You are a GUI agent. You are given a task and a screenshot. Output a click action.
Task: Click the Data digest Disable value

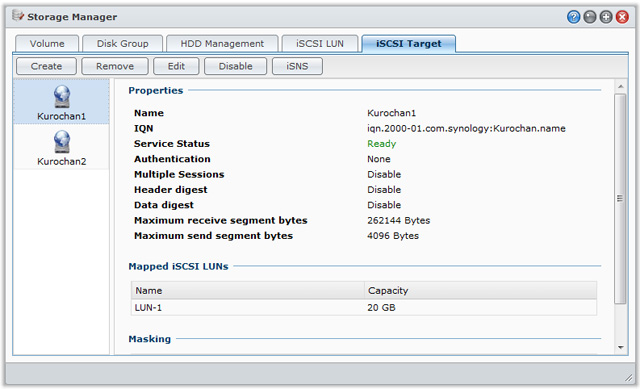[x=384, y=205]
